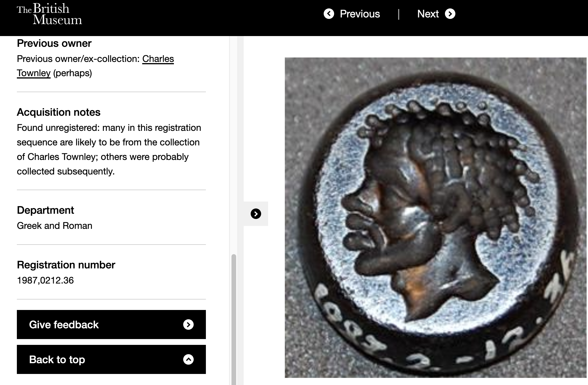Go to the Previous object

360,14
